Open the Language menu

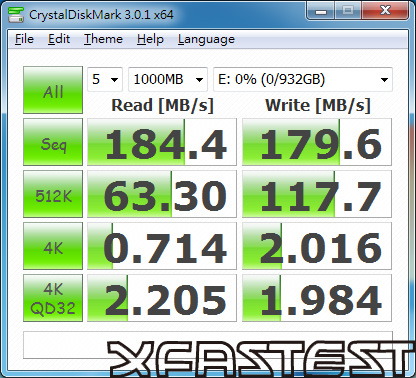[206, 39]
